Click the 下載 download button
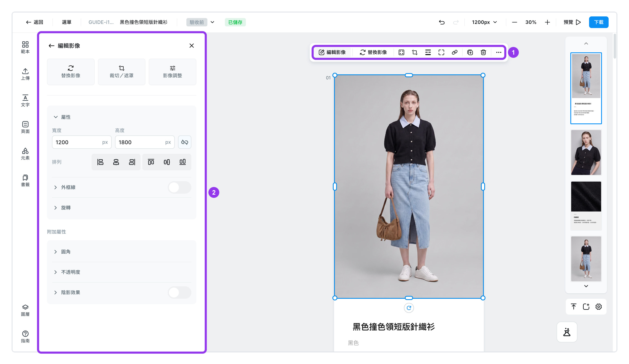 pos(599,22)
